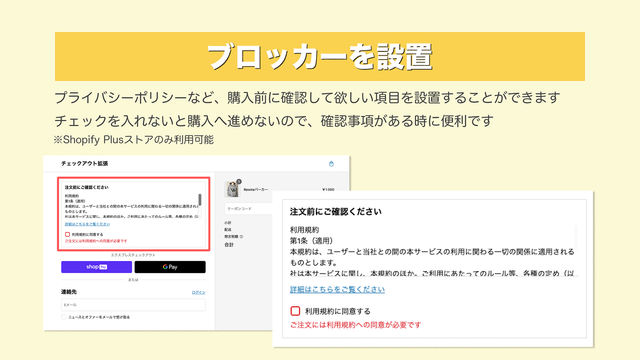Click the 注文前にご確認ください heading in large panel
The width and height of the screenshot is (640, 360).
point(336,211)
